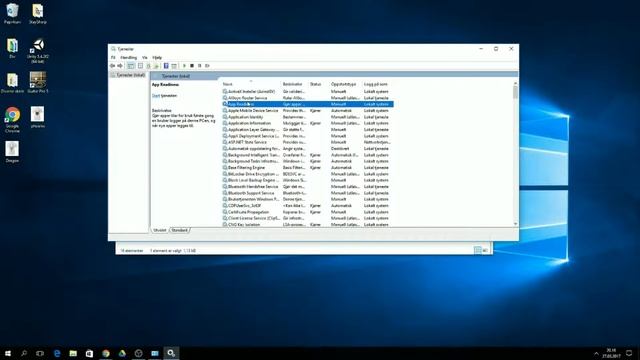640x360 pixels.
Task: Click the help toolbar icon with question mark
Action: 166,66
